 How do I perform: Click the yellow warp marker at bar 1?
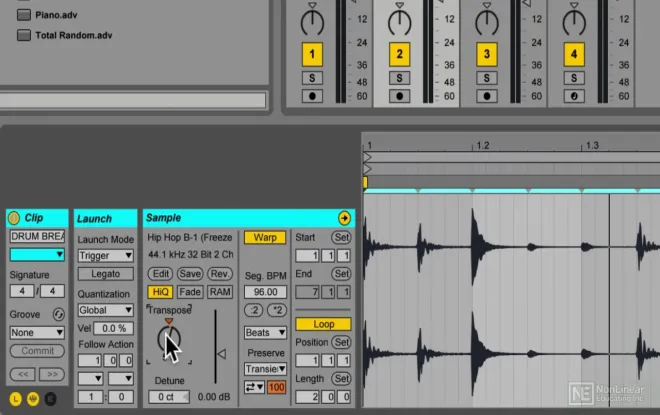click(365, 182)
